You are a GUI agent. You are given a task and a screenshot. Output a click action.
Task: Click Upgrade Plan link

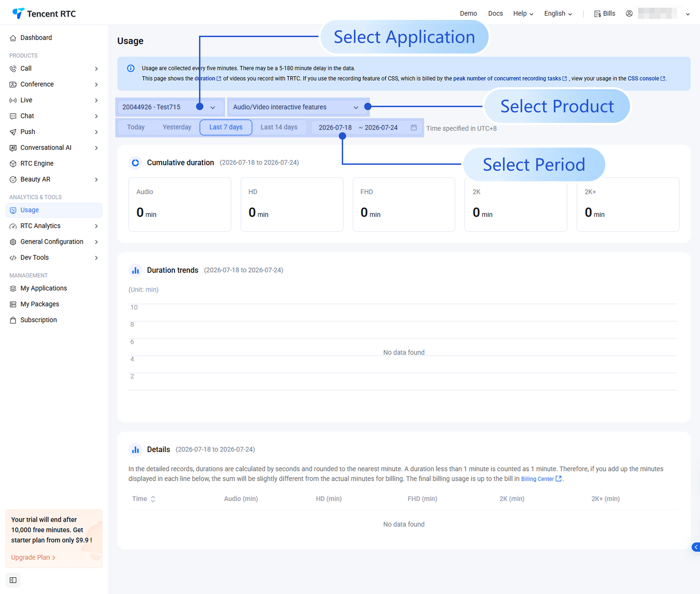click(x=33, y=558)
